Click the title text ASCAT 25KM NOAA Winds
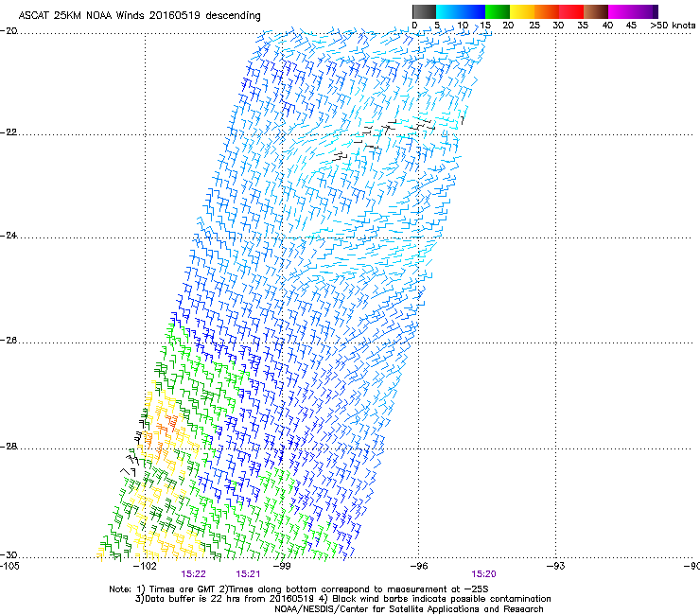Image resolution: width=700 pixels, height=615 pixels. click(x=81, y=15)
